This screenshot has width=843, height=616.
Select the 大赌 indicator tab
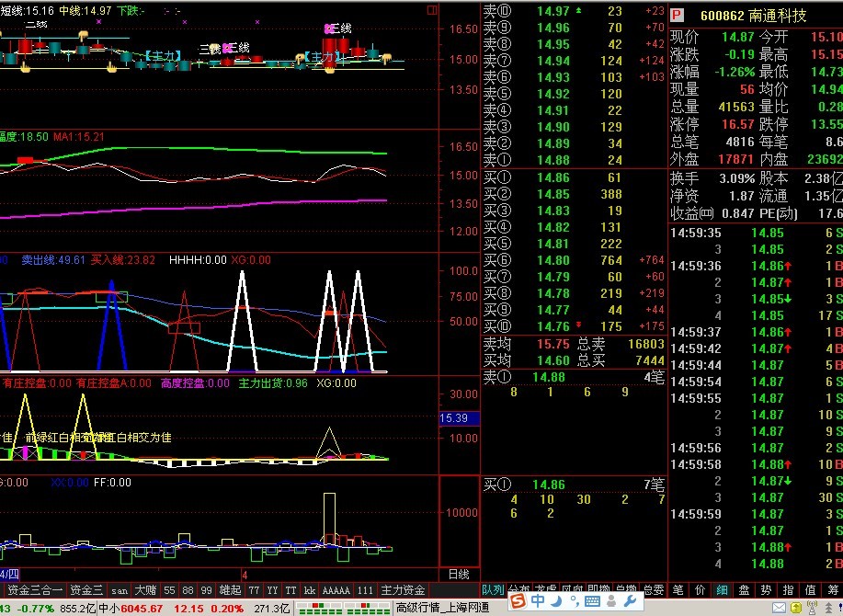click(x=145, y=590)
